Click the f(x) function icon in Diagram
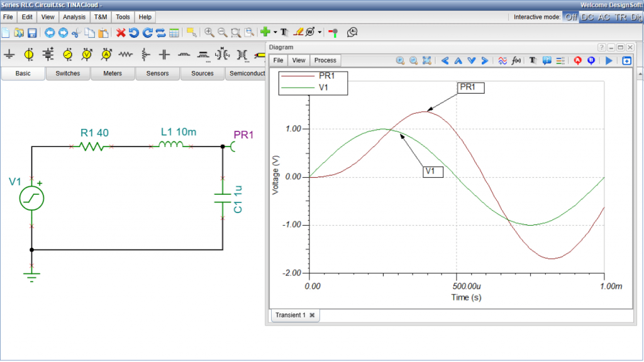Screen dimensions: 644x362 [x=517, y=60]
